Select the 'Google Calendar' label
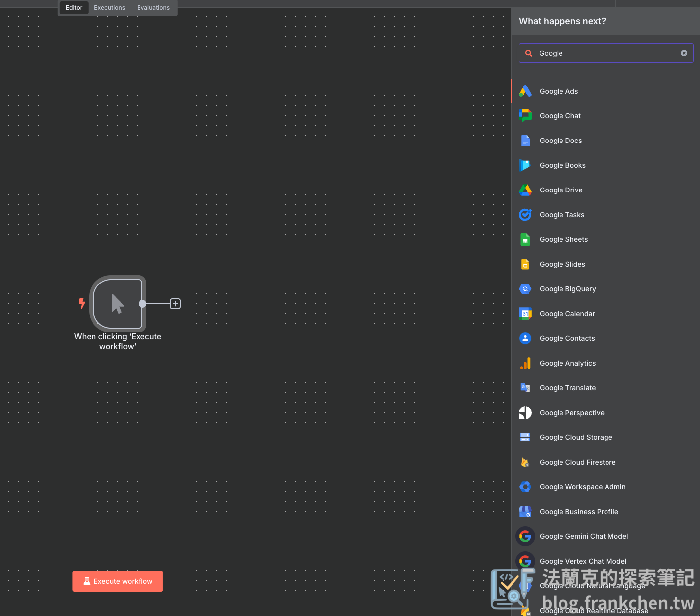 tap(567, 314)
